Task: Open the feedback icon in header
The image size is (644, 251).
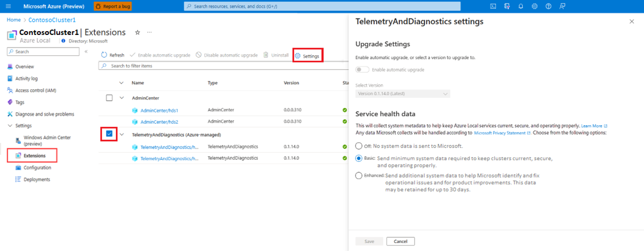Action: point(562,6)
